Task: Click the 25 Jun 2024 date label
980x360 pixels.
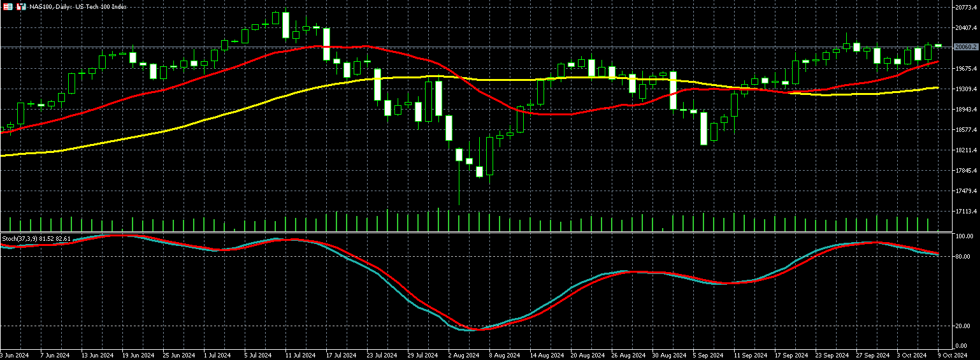Action: click(x=179, y=355)
